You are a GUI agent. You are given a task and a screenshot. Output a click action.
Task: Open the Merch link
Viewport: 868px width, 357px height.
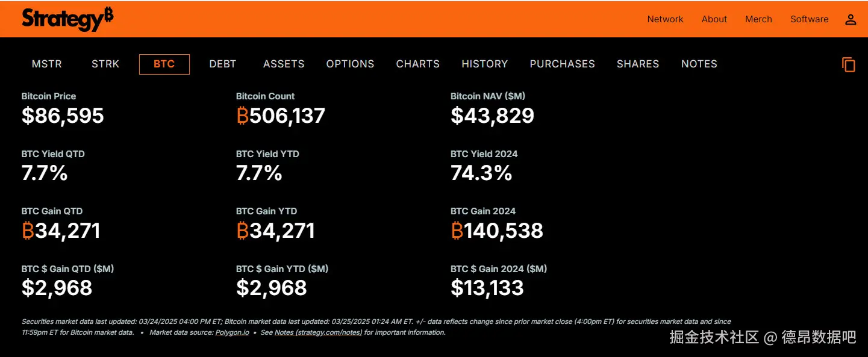tap(758, 19)
